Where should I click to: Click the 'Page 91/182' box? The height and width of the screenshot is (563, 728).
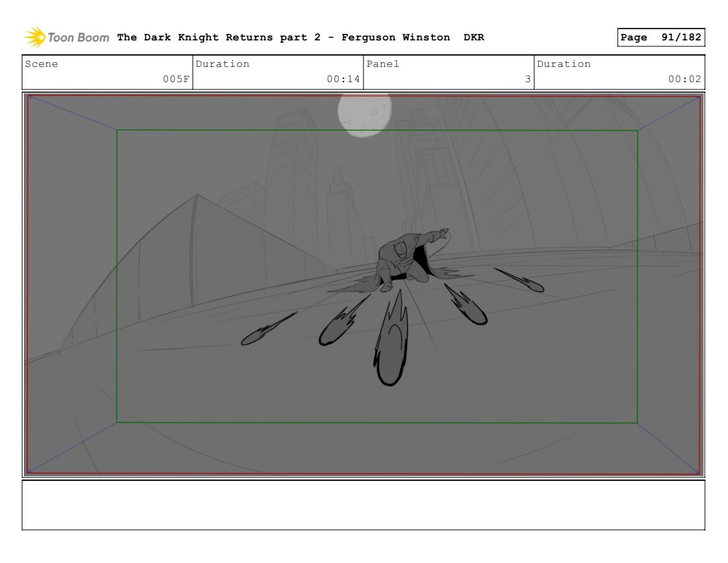tap(660, 37)
